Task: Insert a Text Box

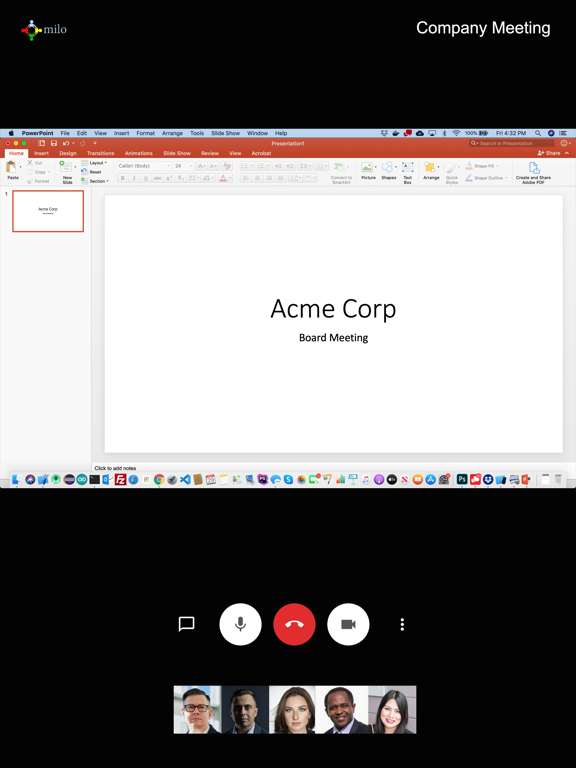Action: tap(408, 172)
